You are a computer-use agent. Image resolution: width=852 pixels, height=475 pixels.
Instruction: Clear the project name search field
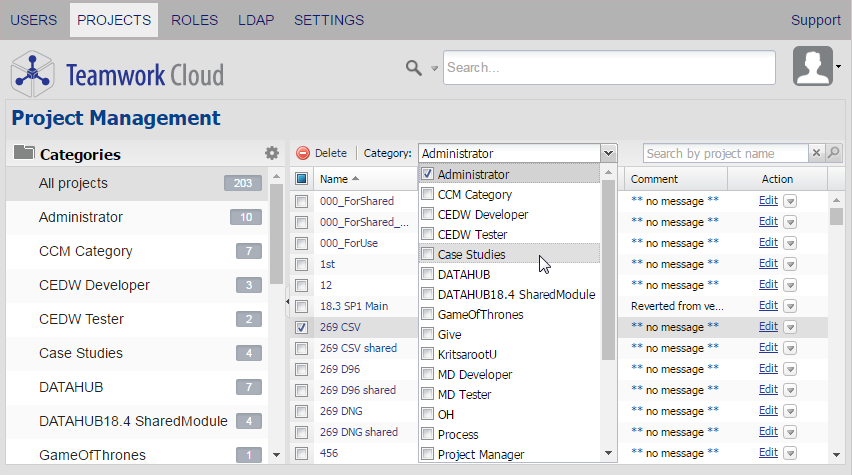tap(816, 153)
